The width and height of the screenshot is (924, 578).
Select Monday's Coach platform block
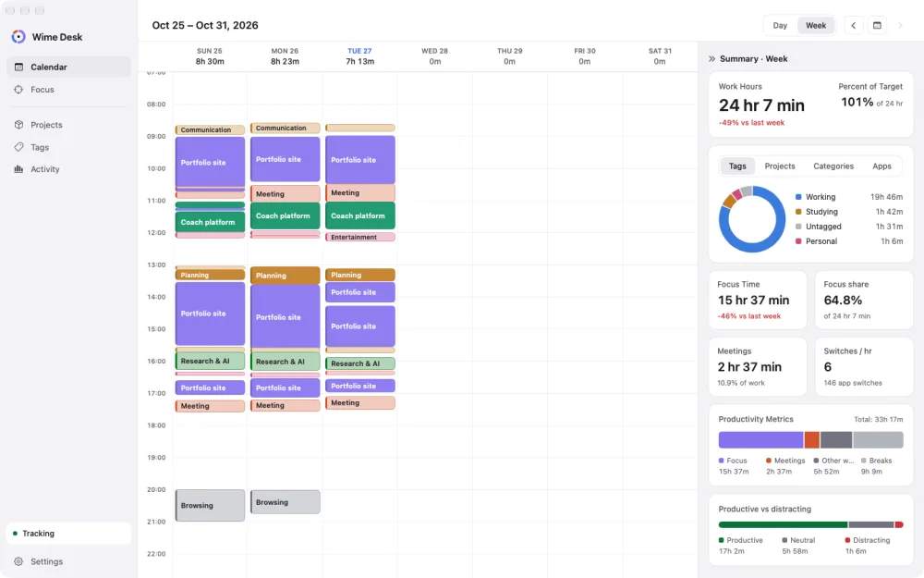(286, 215)
